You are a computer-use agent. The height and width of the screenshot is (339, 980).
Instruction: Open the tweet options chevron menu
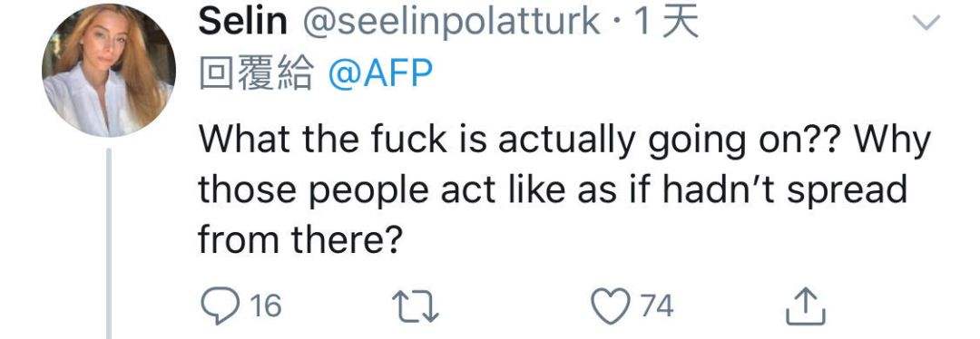[x=926, y=23]
